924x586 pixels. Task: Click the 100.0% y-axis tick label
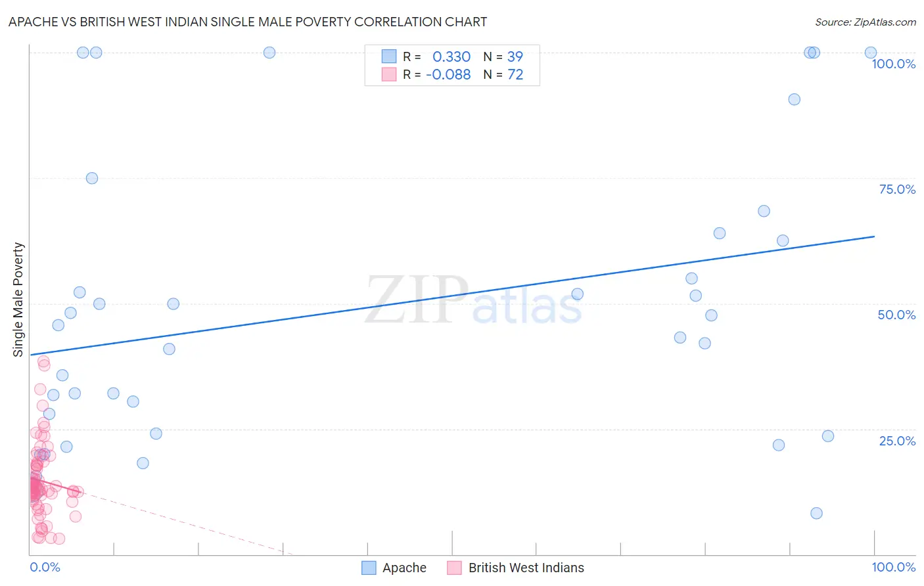point(893,64)
